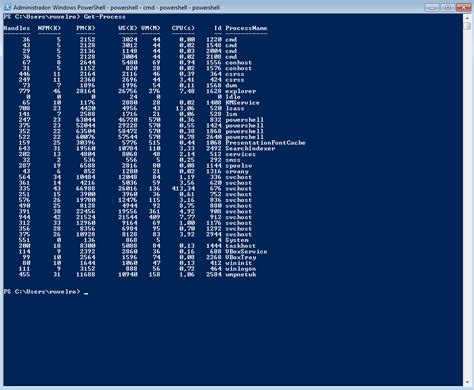Click the ProcessName column header
Viewport: 474px width, 390px height.
[x=246, y=28]
